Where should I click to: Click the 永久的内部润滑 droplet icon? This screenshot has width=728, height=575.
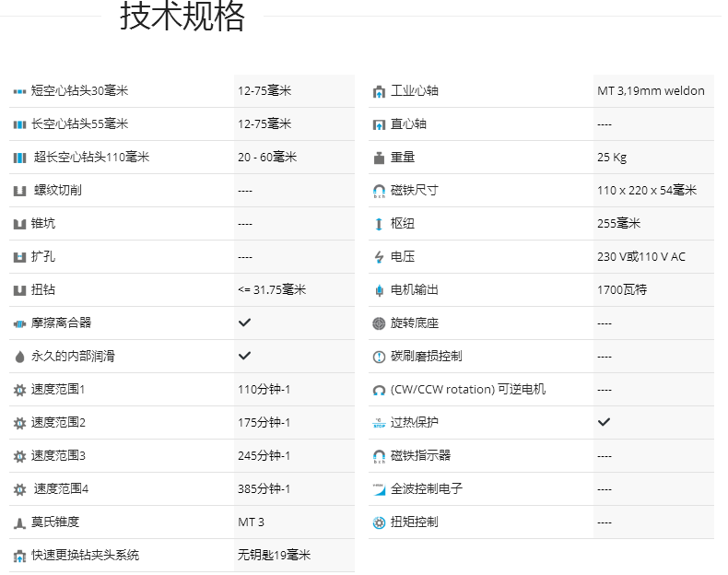[19, 357]
